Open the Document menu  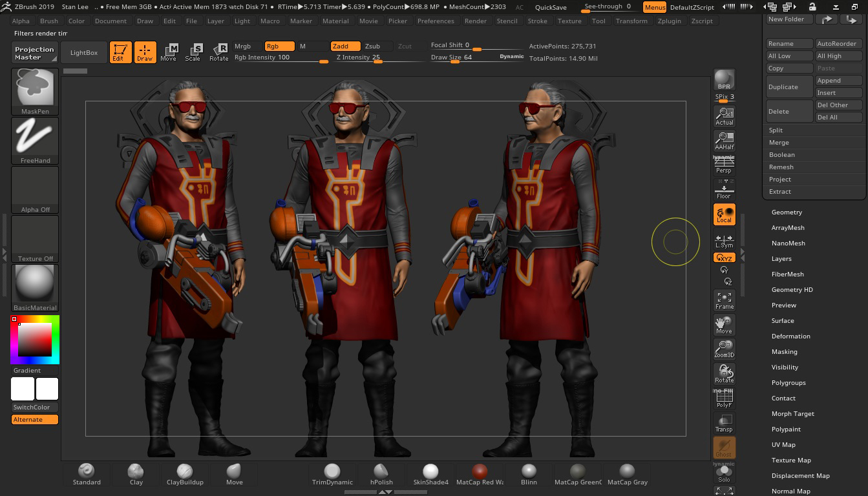111,21
